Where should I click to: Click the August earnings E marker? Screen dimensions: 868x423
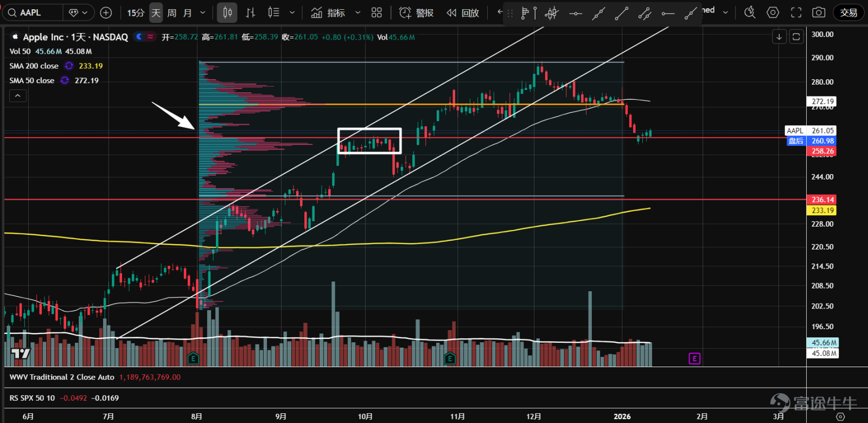point(193,358)
